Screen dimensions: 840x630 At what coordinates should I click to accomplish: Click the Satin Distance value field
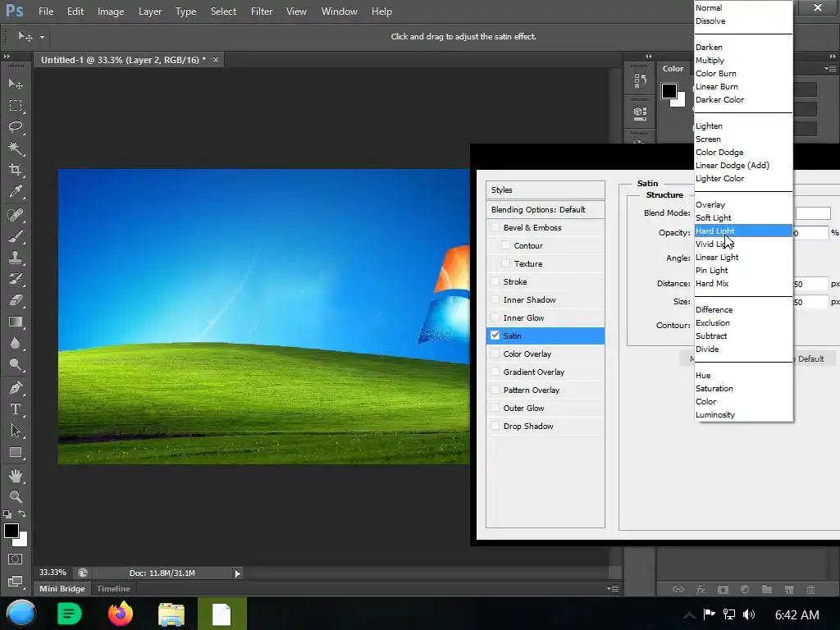[x=810, y=284]
